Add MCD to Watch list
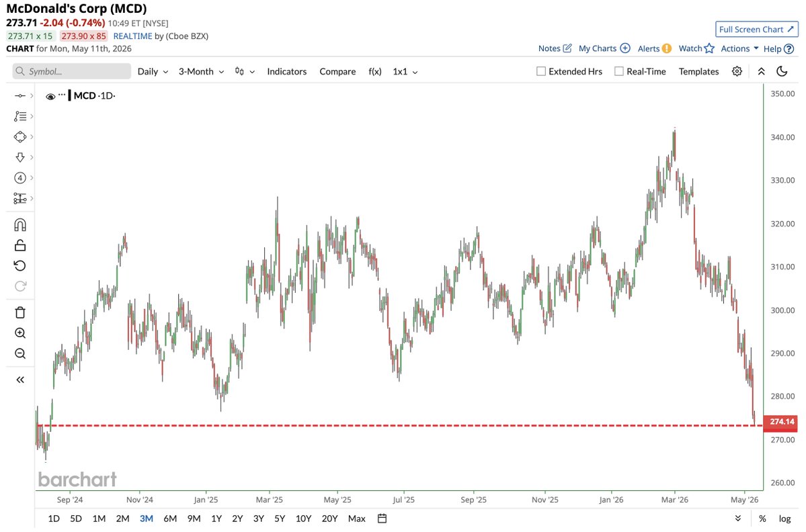 pos(696,48)
